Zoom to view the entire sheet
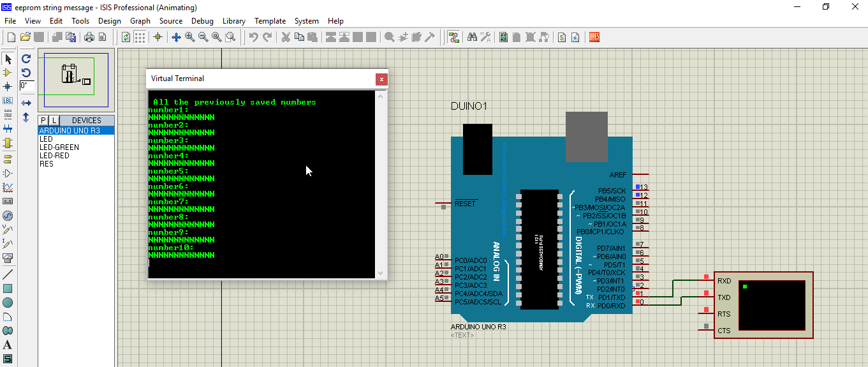This screenshot has width=868, height=367. point(217,37)
